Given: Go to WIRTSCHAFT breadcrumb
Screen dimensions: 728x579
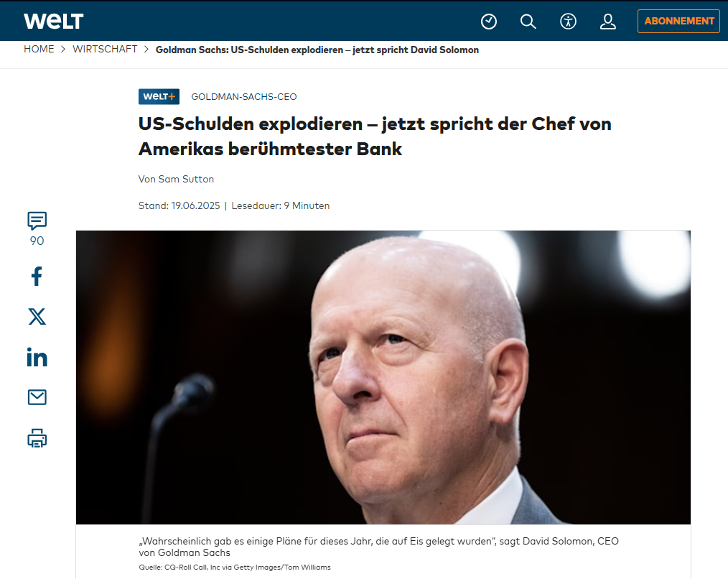Looking at the screenshot, I should [105, 50].
